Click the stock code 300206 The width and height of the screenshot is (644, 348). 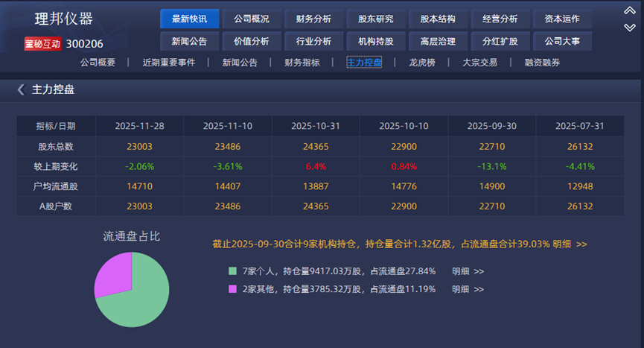pos(85,44)
